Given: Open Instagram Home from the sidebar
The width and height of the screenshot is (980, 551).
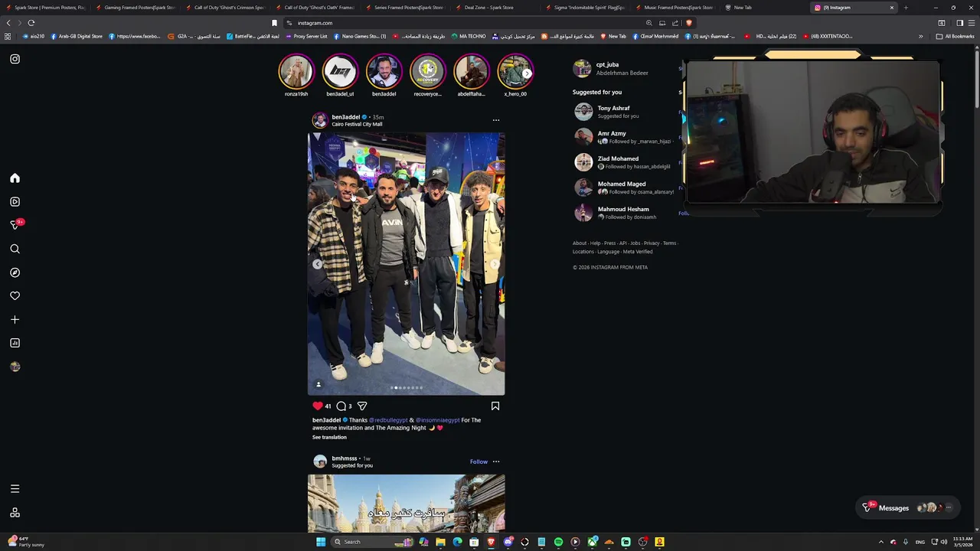Looking at the screenshot, I should 15,178.
